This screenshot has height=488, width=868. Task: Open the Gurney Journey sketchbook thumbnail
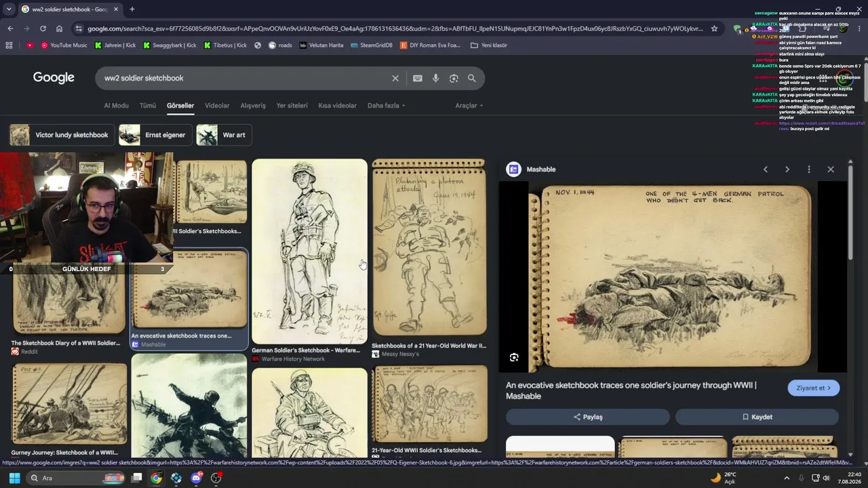pyautogui.click(x=69, y=404)
